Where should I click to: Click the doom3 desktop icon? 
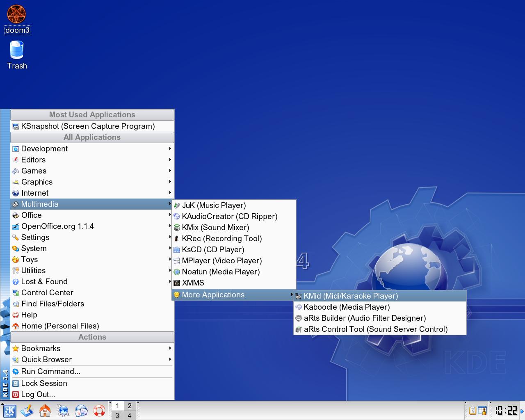17,19
